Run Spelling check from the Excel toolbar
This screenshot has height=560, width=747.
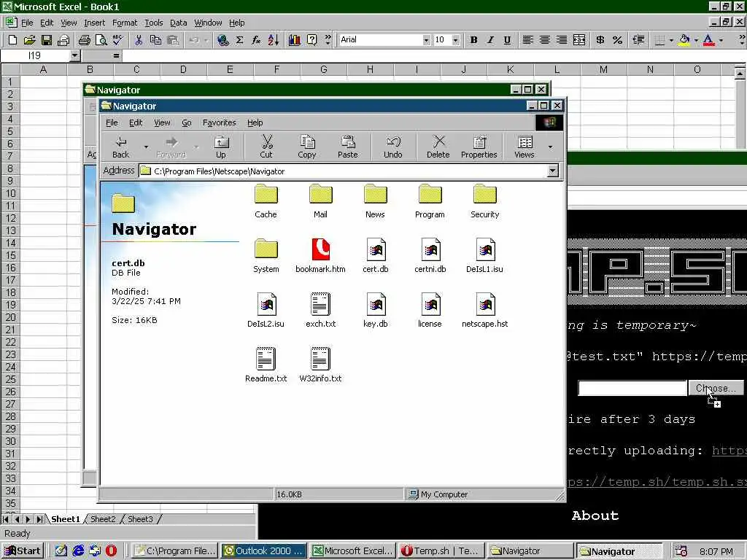tap(117, 41)
